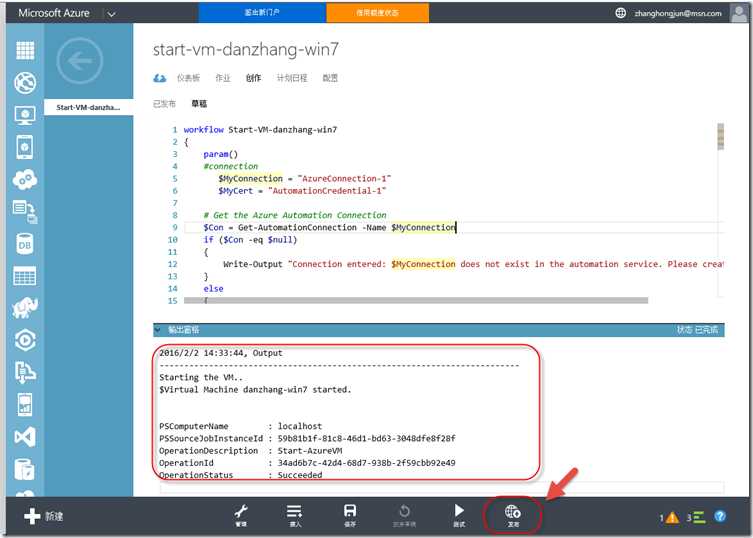Switch to the 仪表板 dashboard tab
This screenshot has height=538, width=753.
coord(188,78)
